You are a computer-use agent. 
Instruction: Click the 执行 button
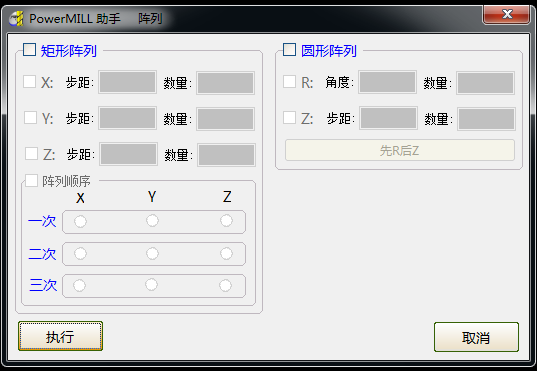point(60,336)
